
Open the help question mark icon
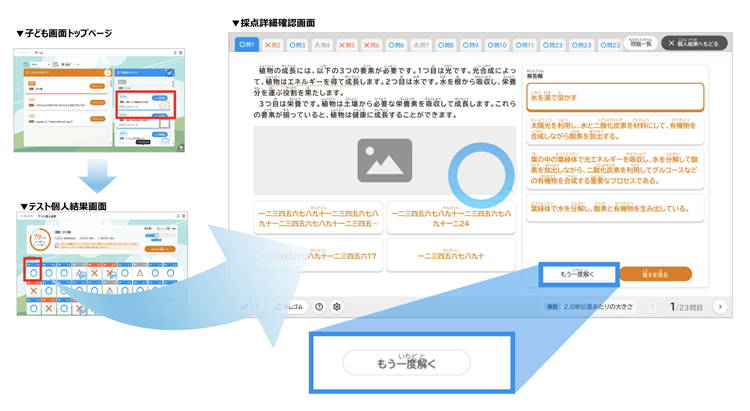(319, 307)
